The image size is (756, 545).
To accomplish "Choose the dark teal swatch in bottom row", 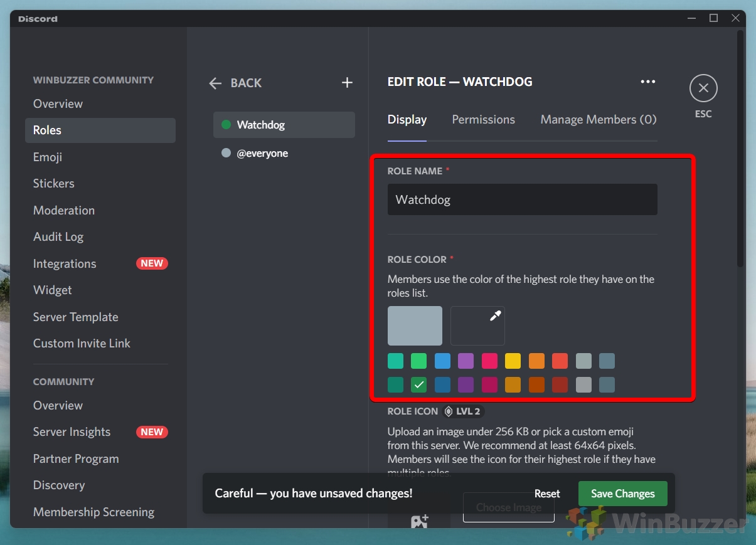I will click(395, 384).
